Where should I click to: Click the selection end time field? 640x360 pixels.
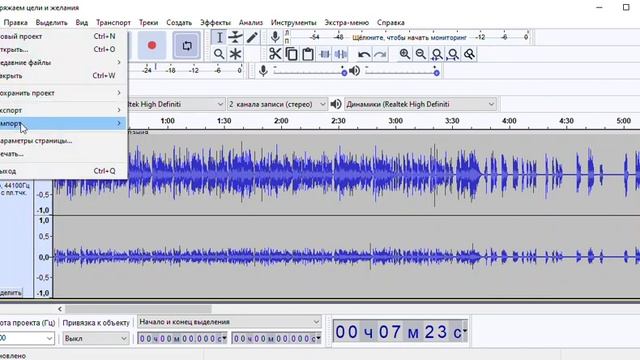click(x=276, y=338)
